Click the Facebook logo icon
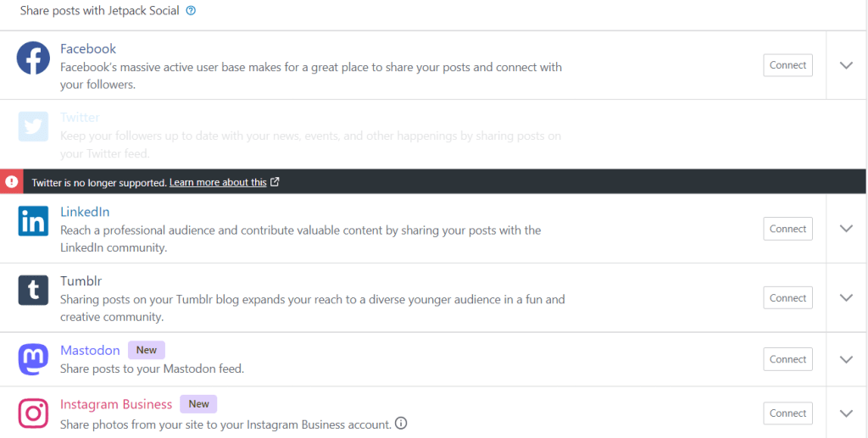This screenshot has height=438, width=868. tap(33, 58)
